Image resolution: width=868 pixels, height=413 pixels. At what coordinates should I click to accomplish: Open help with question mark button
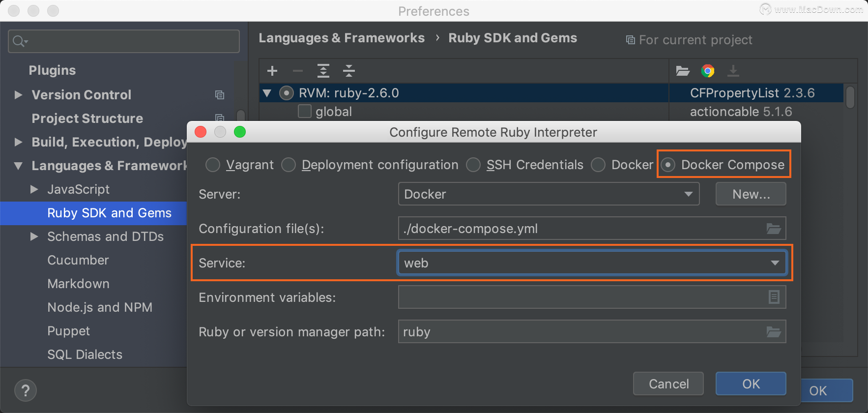tap(26, 391)
